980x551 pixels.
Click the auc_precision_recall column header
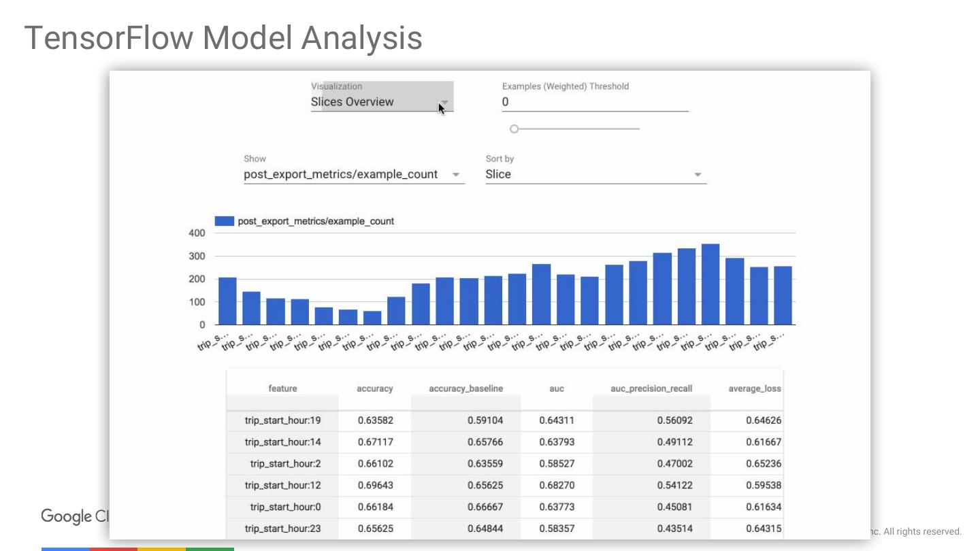651,388
